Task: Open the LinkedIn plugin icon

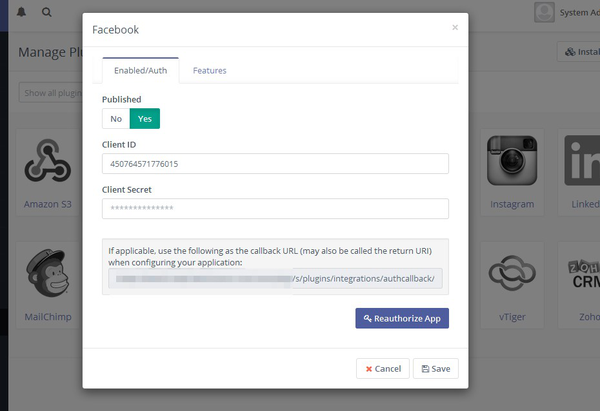Action: click(582, 160)
